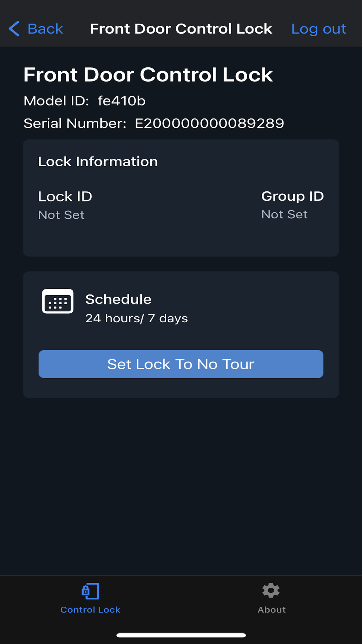Tap the home indicator bar at bottom
Screen dimensions: 362x644
coord(181,635)
